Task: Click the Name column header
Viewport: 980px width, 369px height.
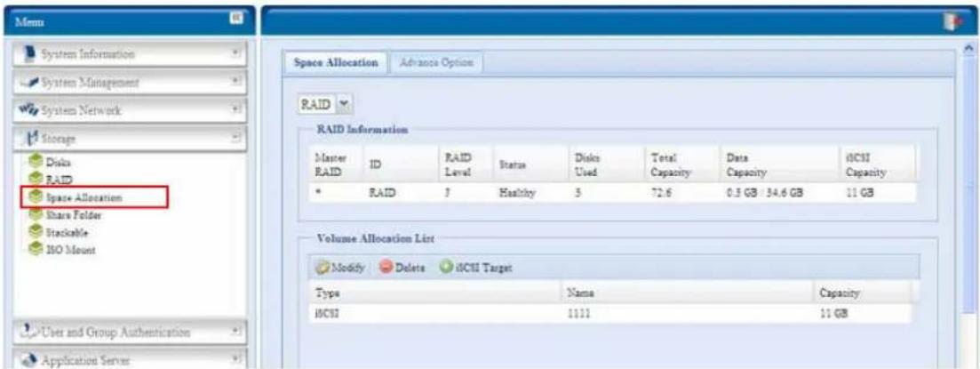Action: [689, 293]
